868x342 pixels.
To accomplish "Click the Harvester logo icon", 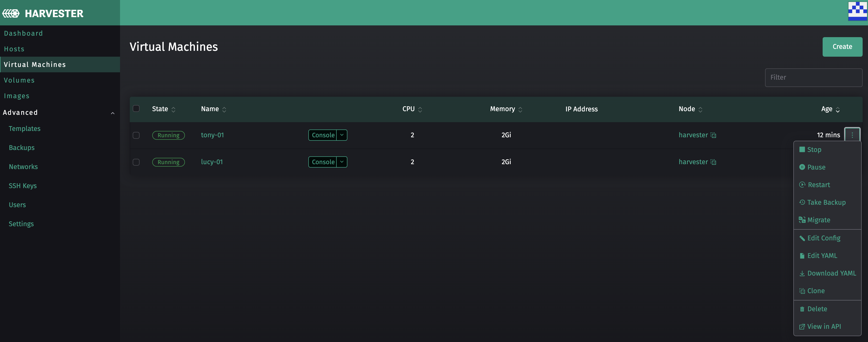I will 11,13.
